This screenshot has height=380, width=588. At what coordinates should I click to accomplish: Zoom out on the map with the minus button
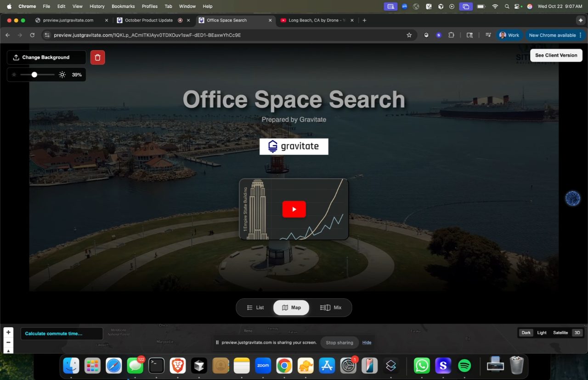[x=8, y=342]
